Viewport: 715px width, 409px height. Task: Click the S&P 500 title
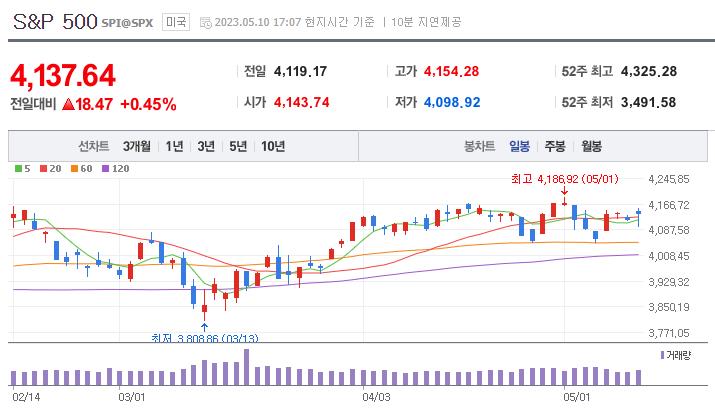click(55, 21)
